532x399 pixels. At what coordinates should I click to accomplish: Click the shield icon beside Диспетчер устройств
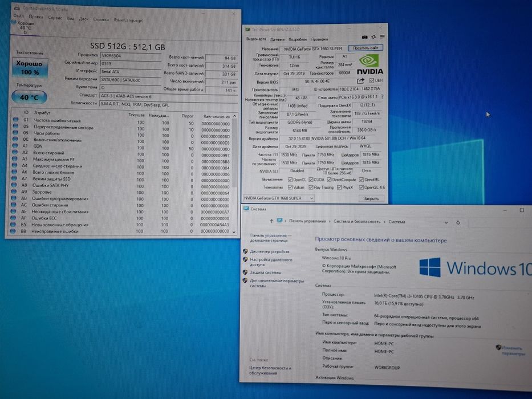pos(245,251)
